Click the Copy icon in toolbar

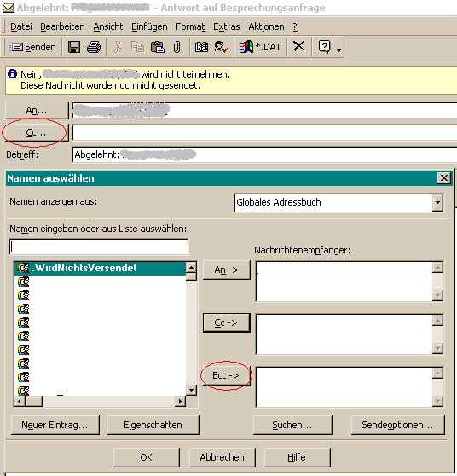137,47
